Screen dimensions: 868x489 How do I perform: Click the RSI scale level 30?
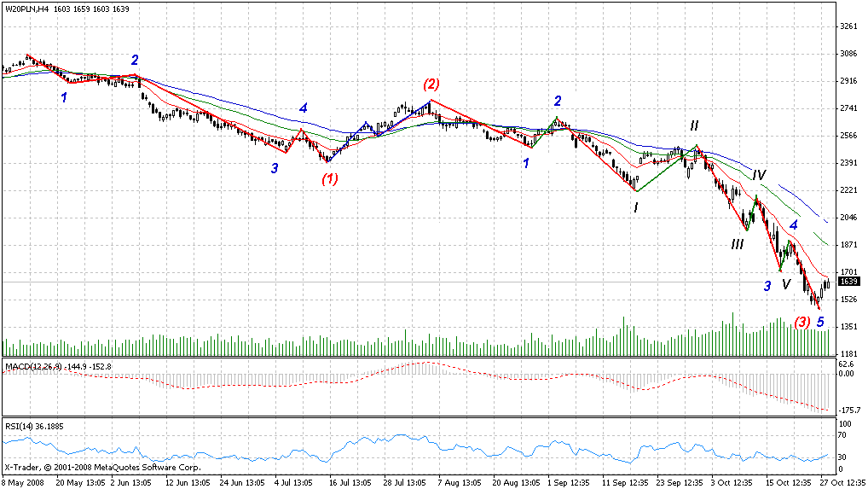click(843, 457)
